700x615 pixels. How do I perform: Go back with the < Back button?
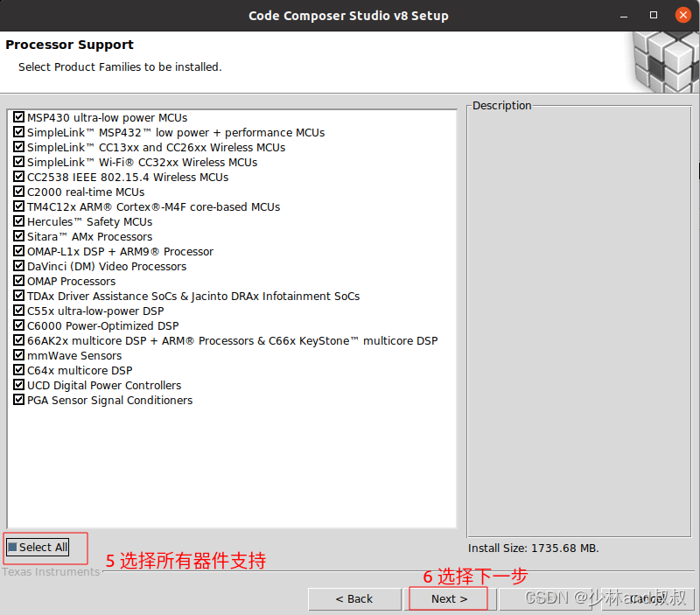coord(354,599)
